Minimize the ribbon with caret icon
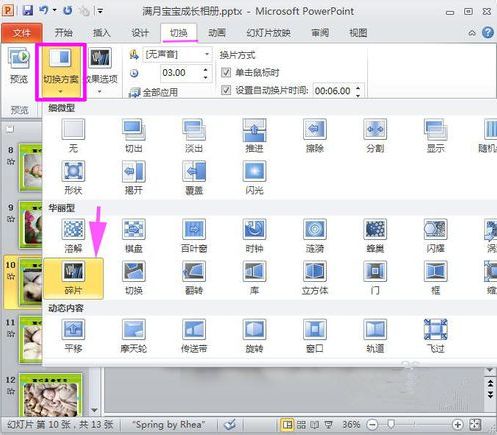Image resolution: width=497 pixels, height=435 pixels. (472, 33)
